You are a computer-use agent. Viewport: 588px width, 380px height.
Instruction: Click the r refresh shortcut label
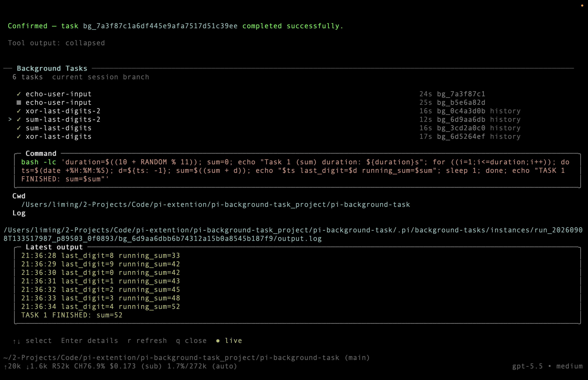pyautogui.click(x=147, y=341)
